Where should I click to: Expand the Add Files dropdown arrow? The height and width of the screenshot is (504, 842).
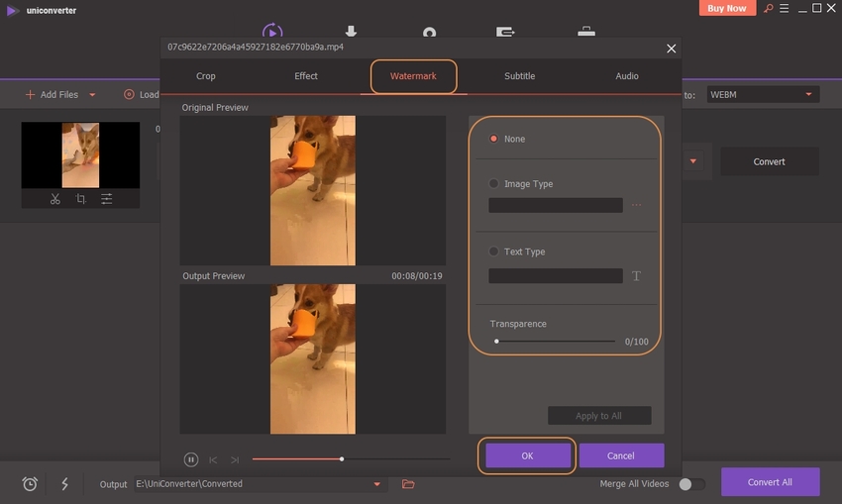pyautogui.click(x=92, y=95)
